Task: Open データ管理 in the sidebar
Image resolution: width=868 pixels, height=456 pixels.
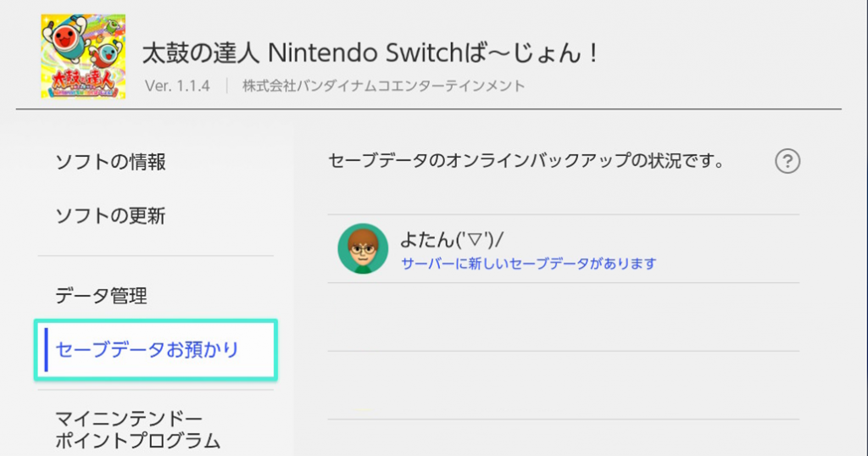Action: [x=102, y=296]
